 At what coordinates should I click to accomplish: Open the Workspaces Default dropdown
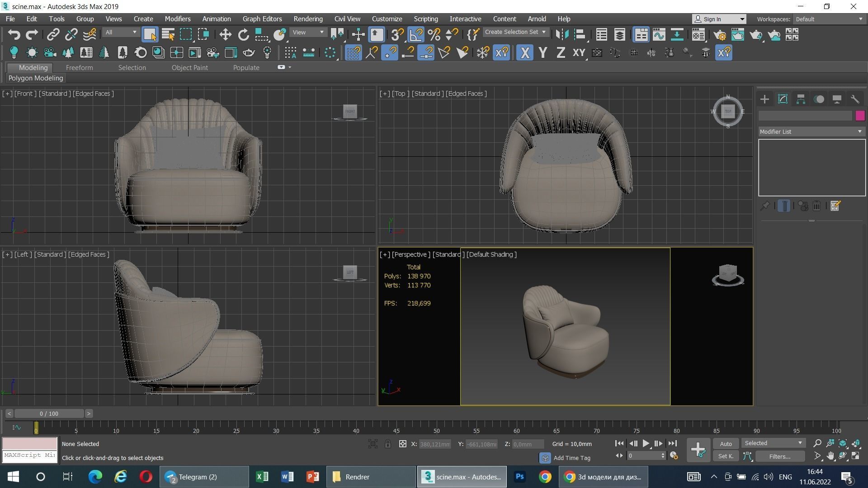coord(829,19)
